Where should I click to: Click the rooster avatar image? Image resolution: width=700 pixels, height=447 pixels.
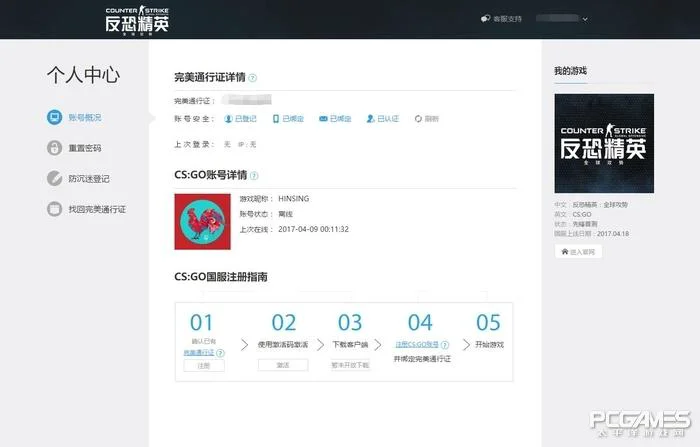click(x=203, y=221)
